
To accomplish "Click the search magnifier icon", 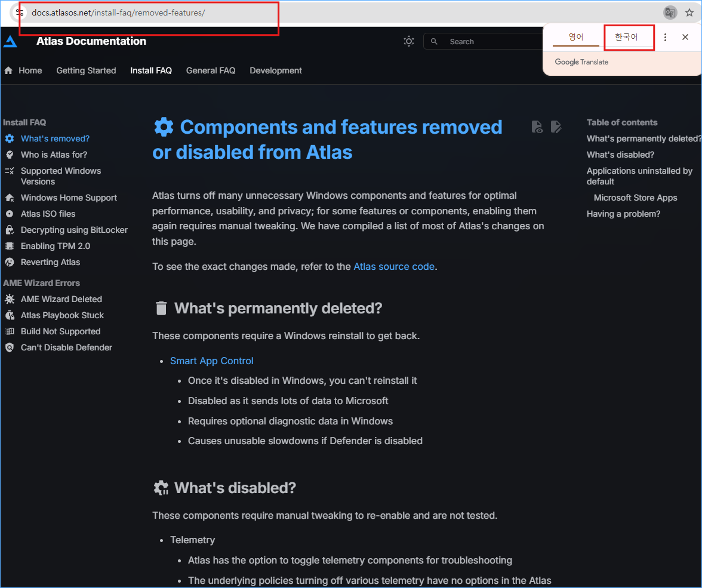I will 434,42.
